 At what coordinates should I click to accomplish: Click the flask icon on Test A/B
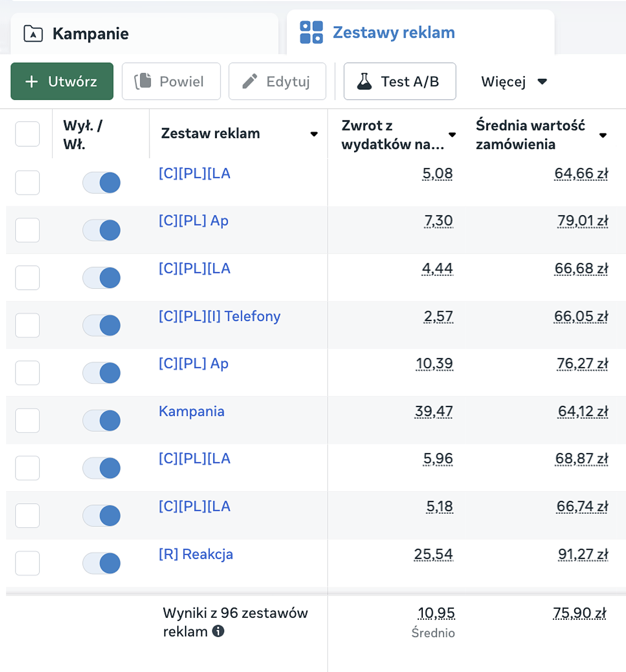(364, 81)
